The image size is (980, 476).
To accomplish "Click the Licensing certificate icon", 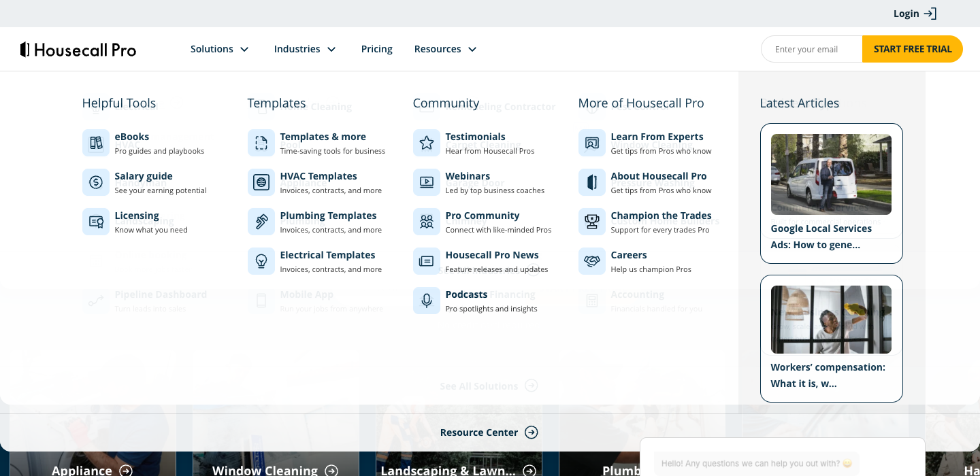I will 96,222.
